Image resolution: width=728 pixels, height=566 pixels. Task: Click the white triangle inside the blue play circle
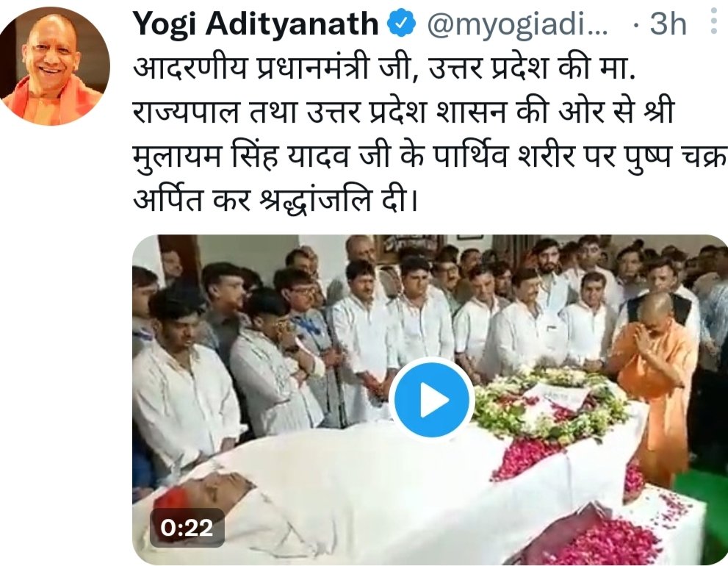(435, 400)
